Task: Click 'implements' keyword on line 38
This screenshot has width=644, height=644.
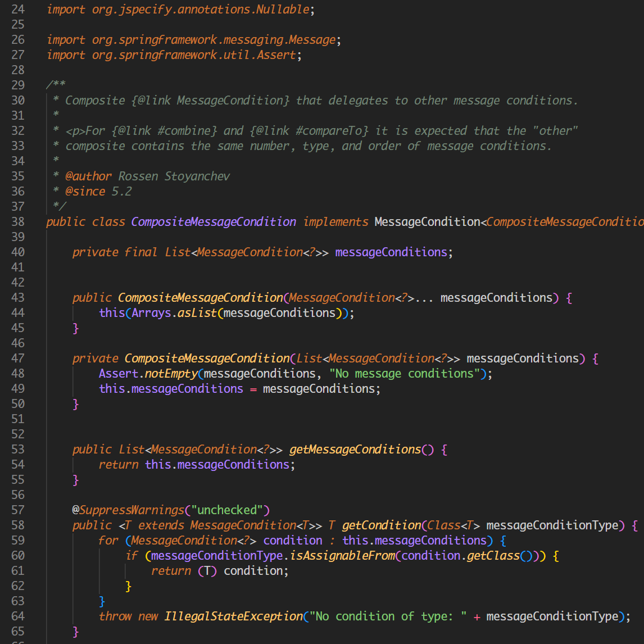Action: pos(335,222)
